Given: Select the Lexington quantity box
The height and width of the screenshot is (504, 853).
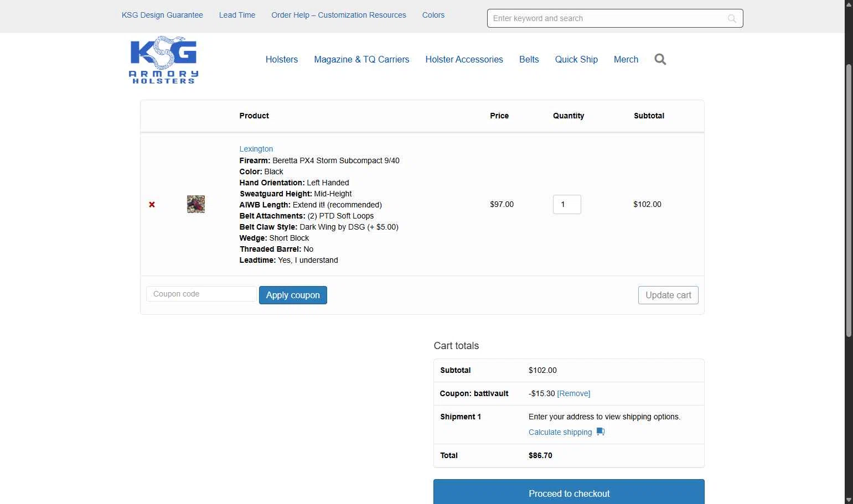Looking at the screenshot, I should tap(567, 204).
